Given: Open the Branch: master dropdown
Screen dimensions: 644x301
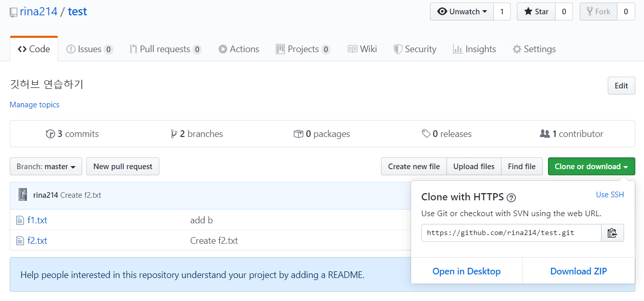Looking at the screenshot, I should [x=46, y=167].
